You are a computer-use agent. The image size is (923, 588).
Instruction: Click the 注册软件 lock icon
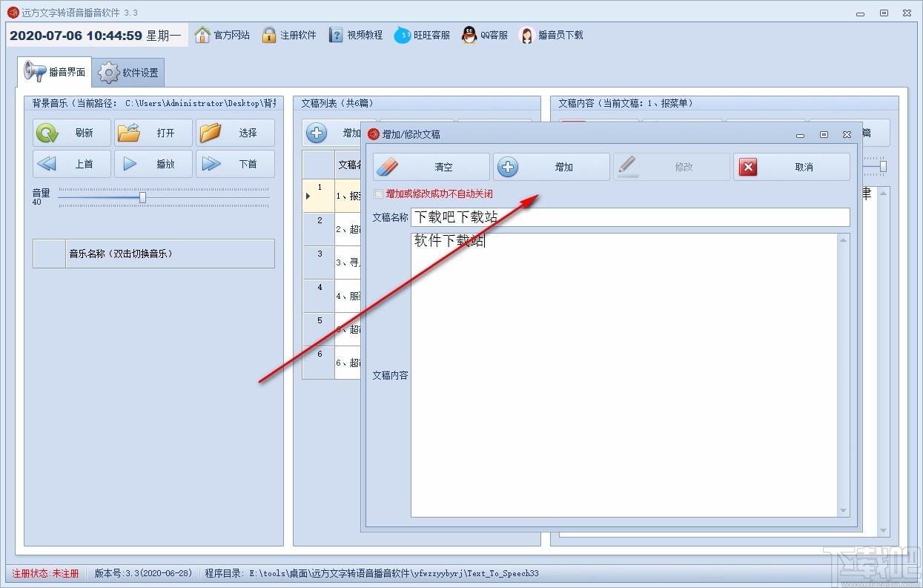(x=269, y=35)
